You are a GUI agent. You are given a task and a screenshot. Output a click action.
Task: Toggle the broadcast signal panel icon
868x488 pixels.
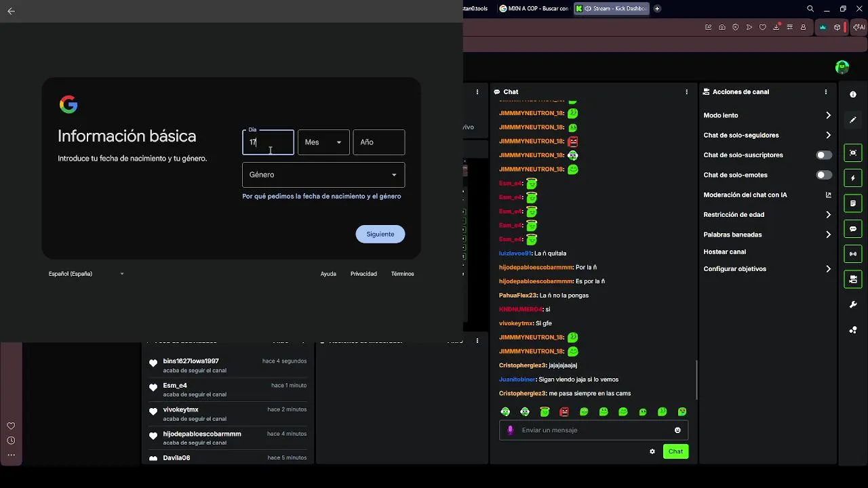pos(853,254)
